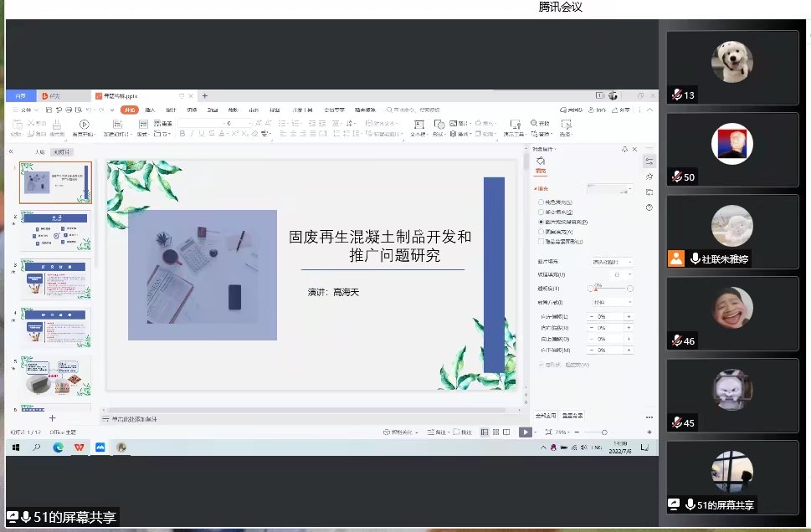Click the Edge browser icon in taskbar
811x532 pixels.
click(58, 448)
